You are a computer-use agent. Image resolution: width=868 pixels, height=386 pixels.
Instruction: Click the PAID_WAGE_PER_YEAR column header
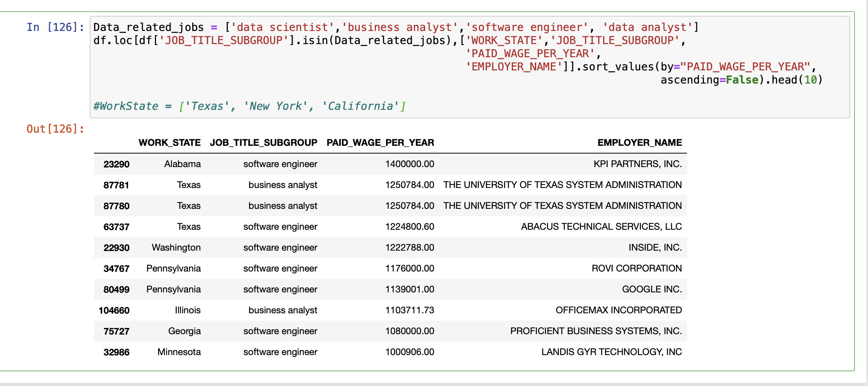coord(380,142)
